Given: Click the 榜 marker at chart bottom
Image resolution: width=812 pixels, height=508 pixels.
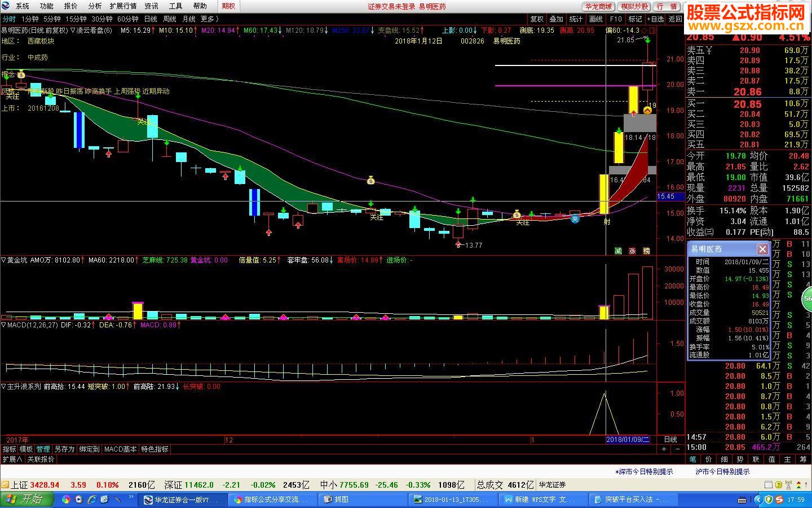Looking at the screenshot, I should click(646, 251).
